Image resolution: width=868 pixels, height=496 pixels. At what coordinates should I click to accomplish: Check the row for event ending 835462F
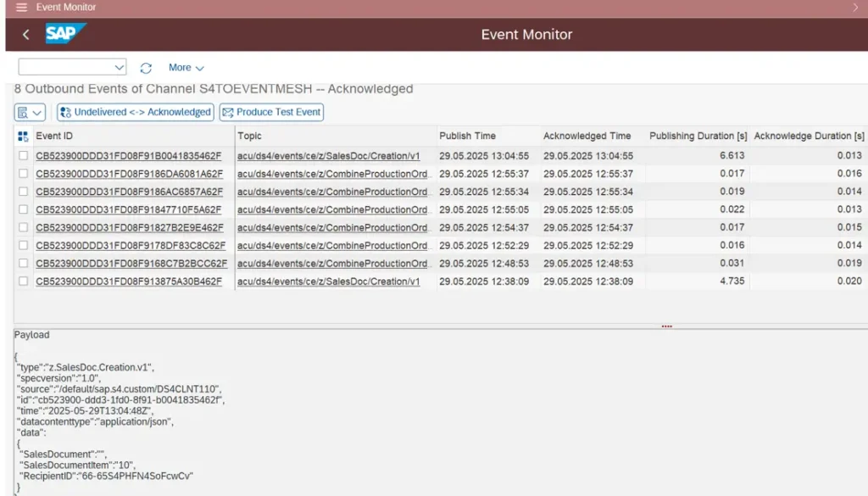23,156
